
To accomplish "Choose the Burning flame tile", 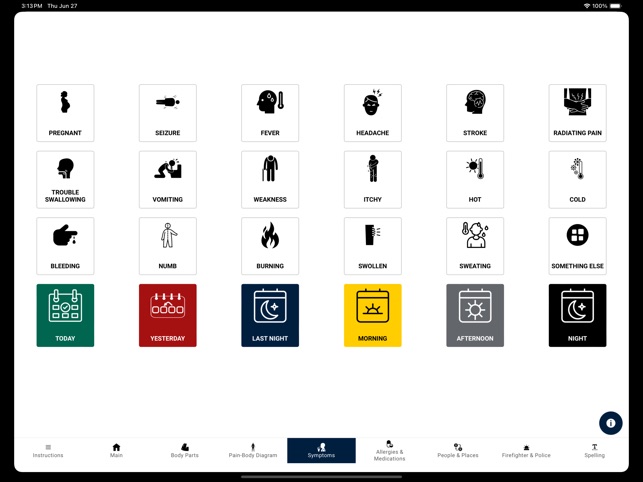I will 270,246.
